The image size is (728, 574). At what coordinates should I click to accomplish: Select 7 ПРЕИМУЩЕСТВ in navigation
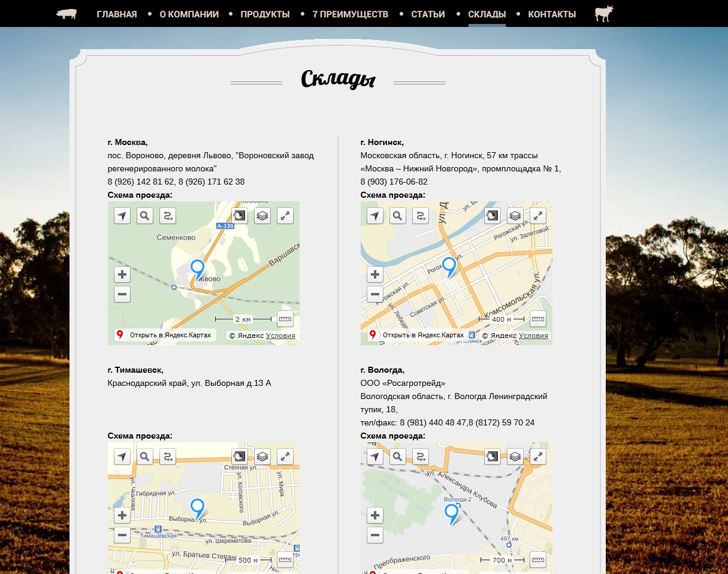point(351,14)
